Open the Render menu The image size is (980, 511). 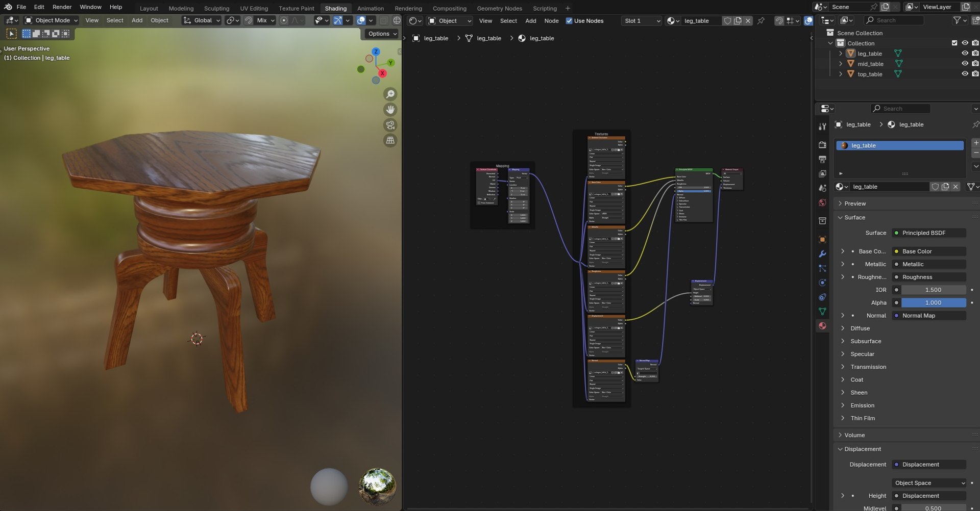point(62,7)
